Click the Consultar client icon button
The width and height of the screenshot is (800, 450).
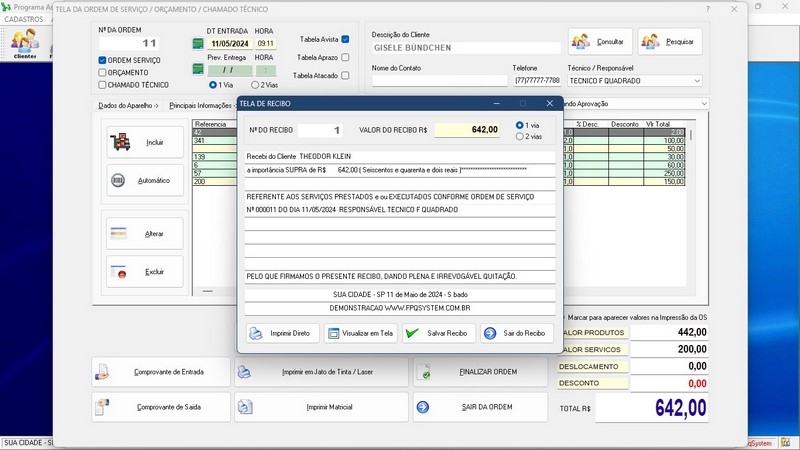point(600,42)
